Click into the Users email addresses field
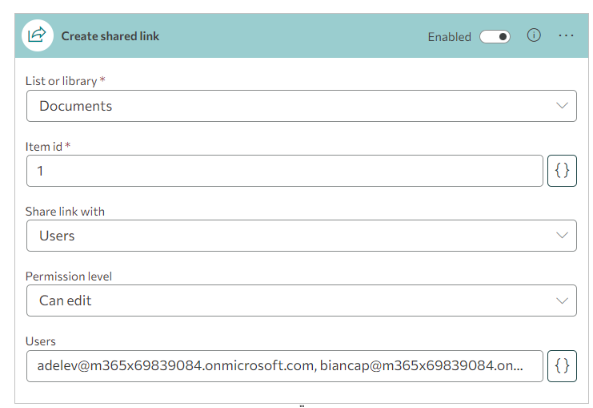This screenshot has height=408, width=593. [x=285, y=366]
